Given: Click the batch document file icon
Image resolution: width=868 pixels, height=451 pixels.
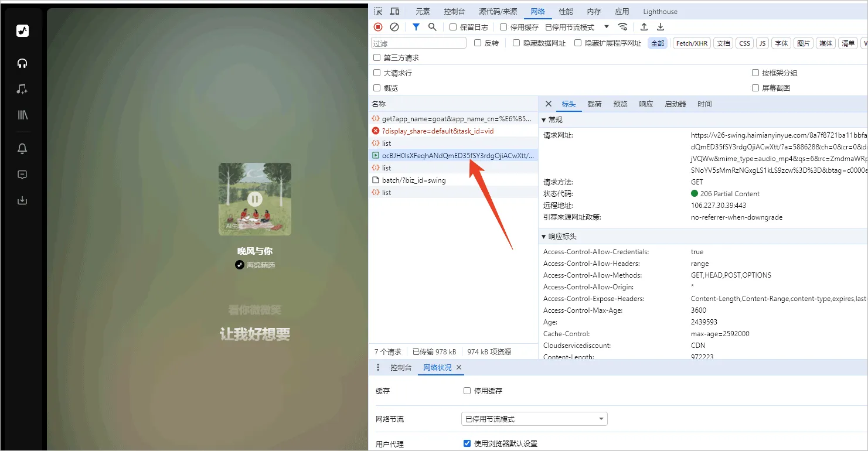Looking at the screenshot, I should (376, 180).
